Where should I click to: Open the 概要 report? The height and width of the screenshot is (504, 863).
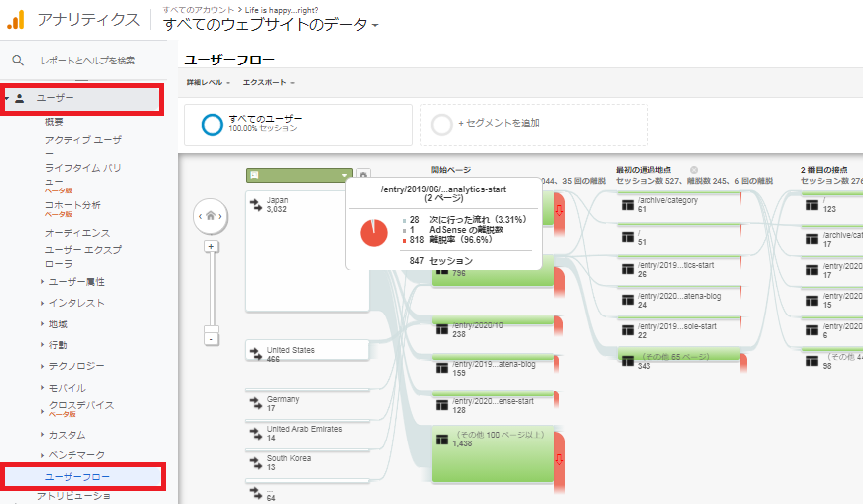click(x=54, y=122)
